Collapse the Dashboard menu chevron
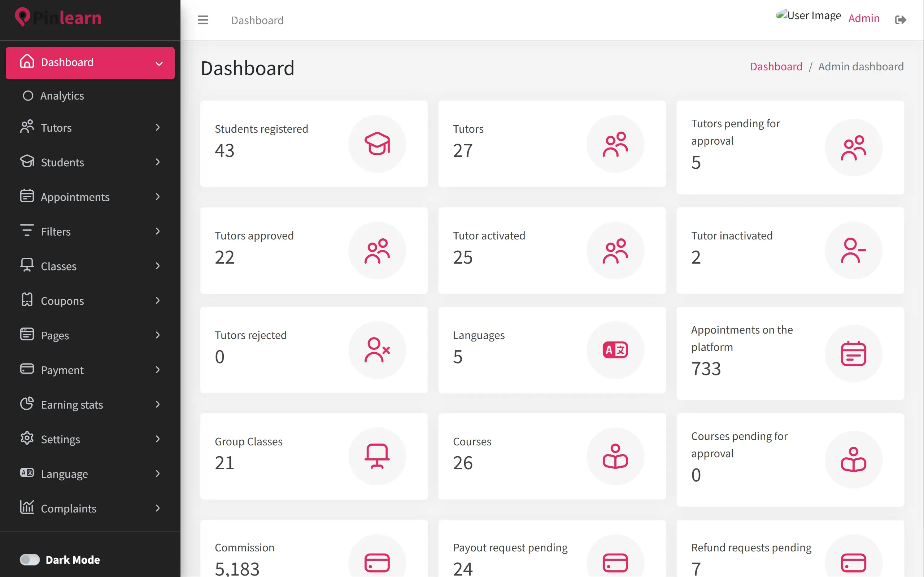Image resolution: width=924 pixels, height=577 pixels. click(159, 63)
